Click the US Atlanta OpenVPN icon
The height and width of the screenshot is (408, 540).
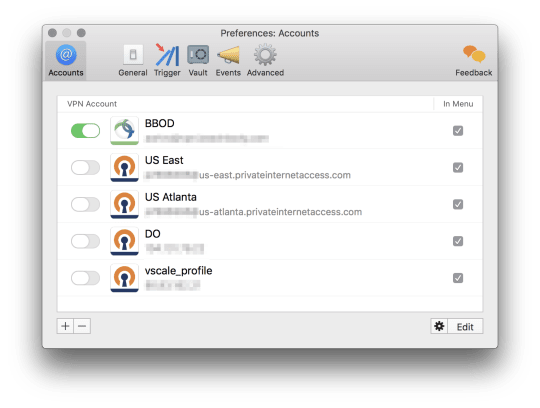(124, 204)
